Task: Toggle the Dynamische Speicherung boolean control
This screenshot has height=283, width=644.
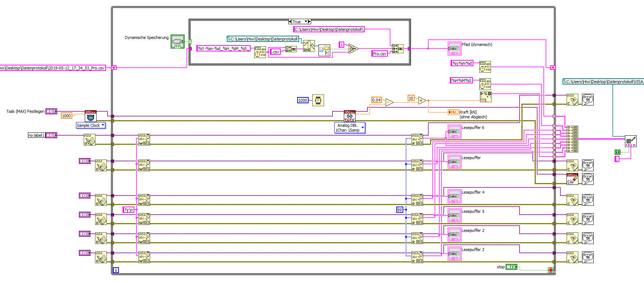Action: (178, 42)
